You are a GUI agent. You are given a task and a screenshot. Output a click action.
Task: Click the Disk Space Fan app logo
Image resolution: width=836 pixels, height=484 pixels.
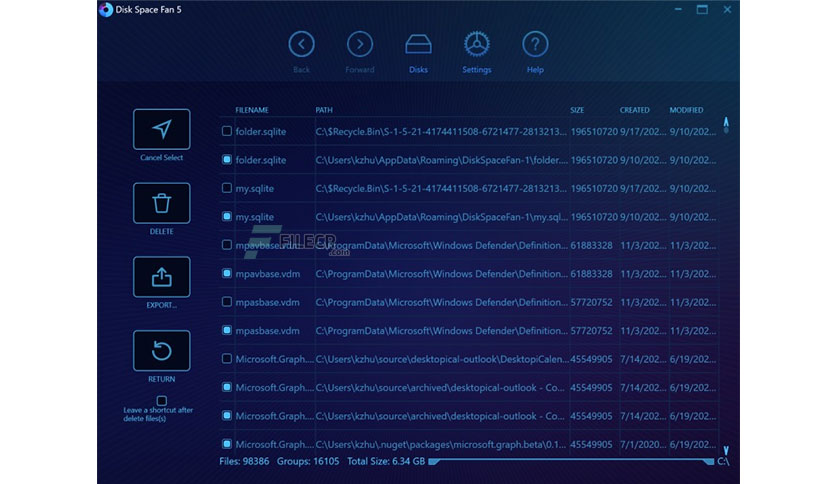pyautogui.click(x=106, y=10)
